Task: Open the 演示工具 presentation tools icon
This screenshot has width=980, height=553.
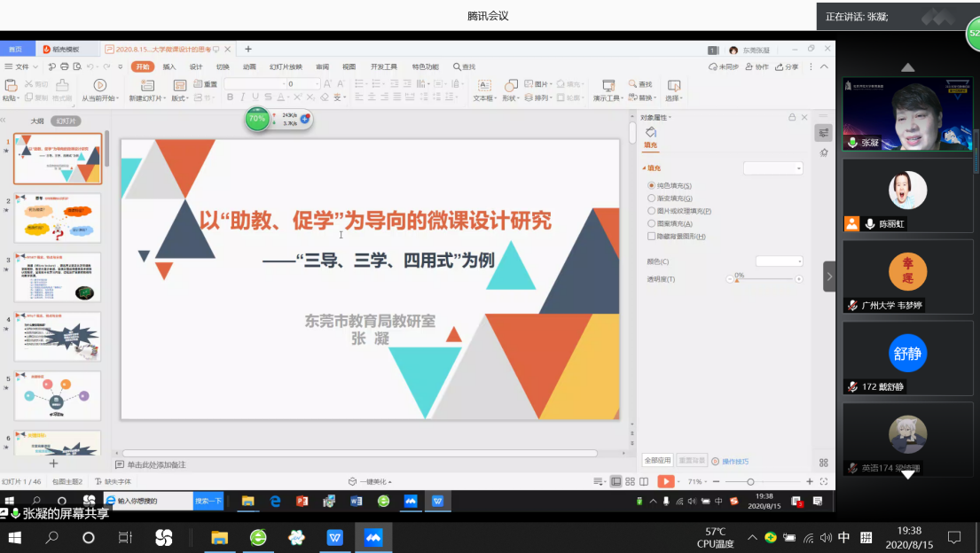Action: coord(607,85)
